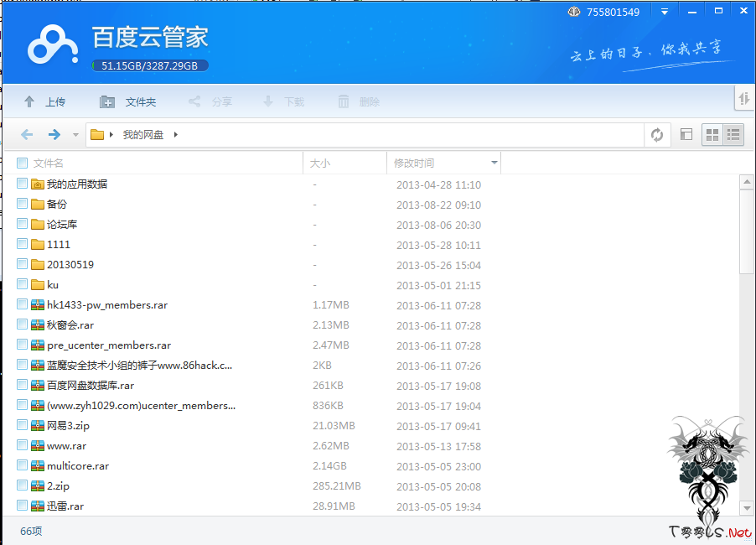
Task: Select (www.zyh1029.com)ucenter_members file
Action: pyautogui.click(x=142, y=406)
